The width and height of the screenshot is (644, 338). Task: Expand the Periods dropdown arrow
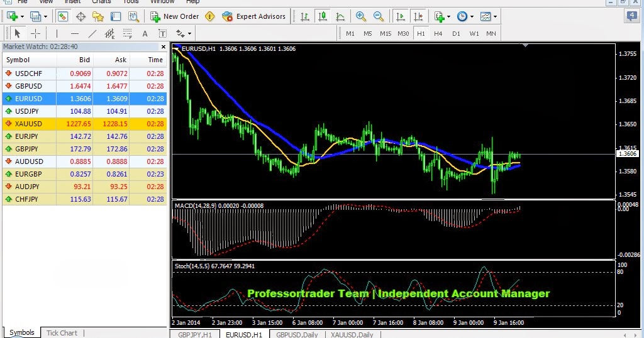pyautogui.click(x=472, y=17)
